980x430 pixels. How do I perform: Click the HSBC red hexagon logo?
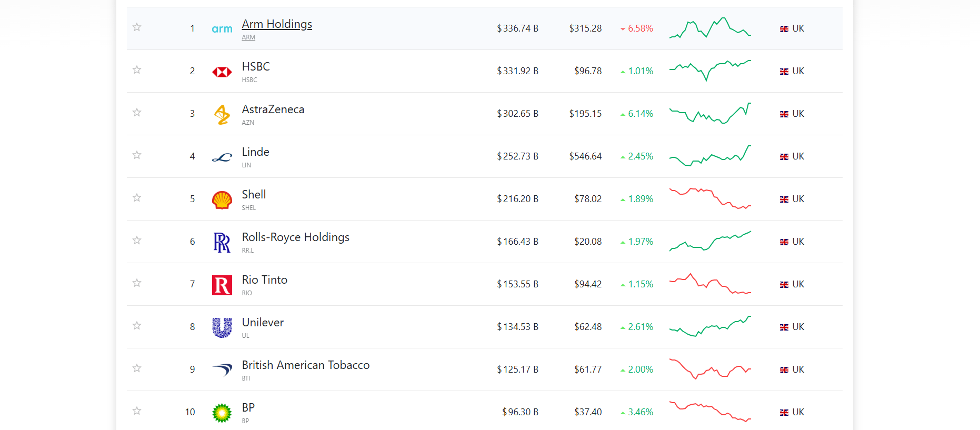coord(222,72)
